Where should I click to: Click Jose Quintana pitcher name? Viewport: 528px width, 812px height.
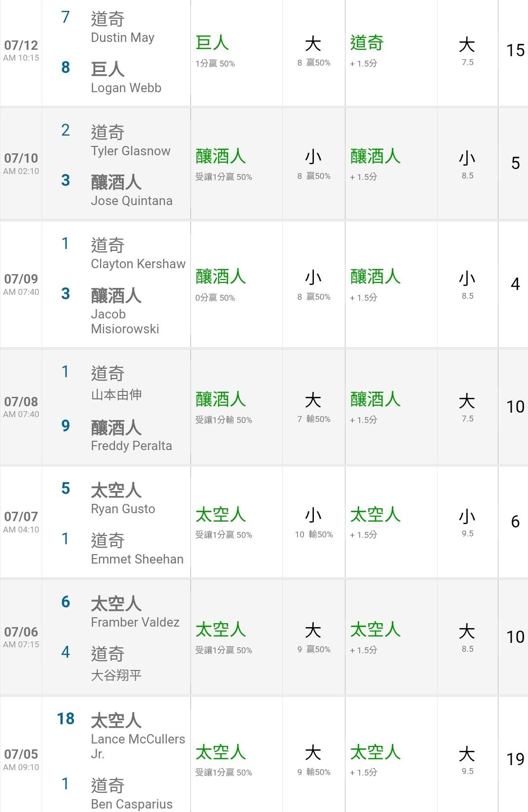131,201
